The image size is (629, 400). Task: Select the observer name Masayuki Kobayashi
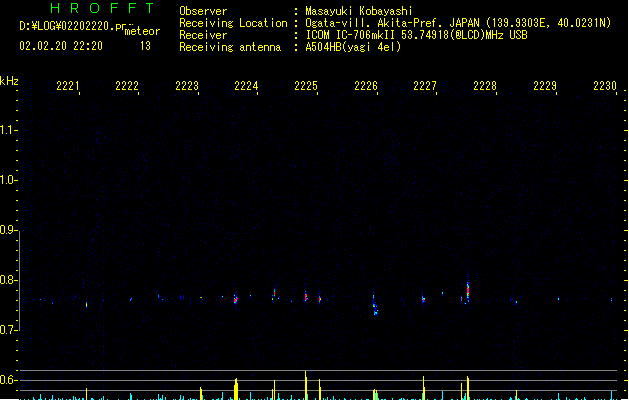click(x=359, y=11)
